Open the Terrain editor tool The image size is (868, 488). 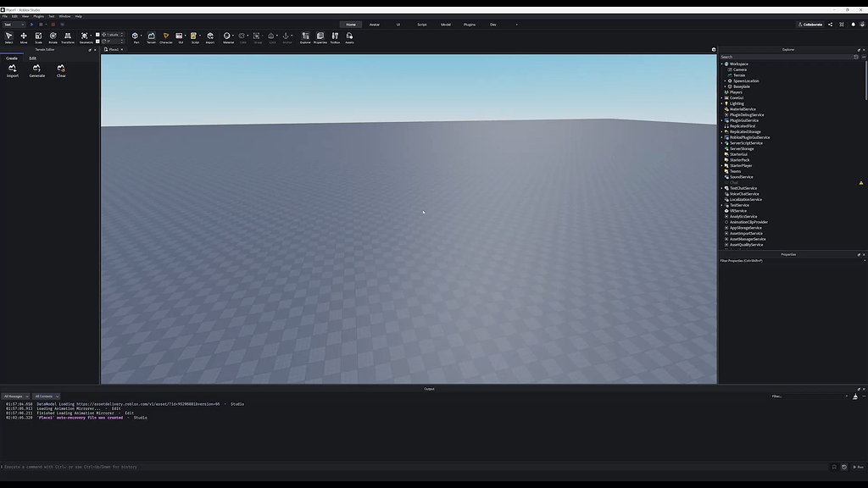pos(151,37)
